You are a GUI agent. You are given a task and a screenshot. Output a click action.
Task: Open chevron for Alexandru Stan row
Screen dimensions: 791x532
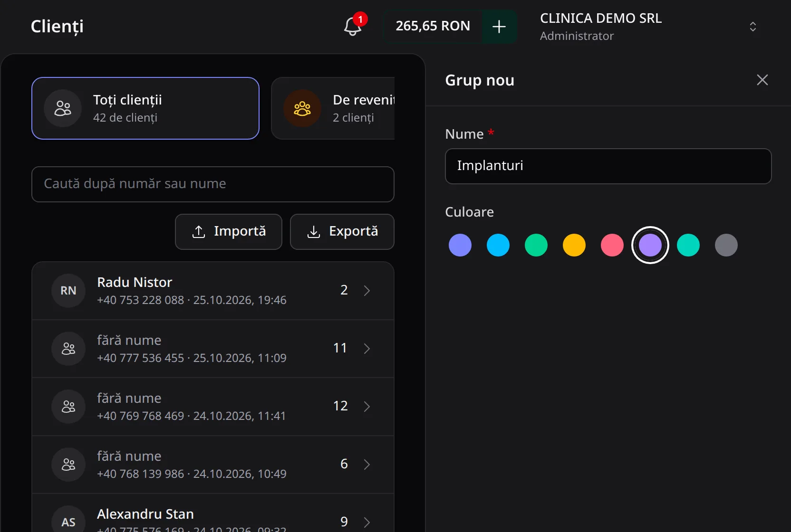367,522
